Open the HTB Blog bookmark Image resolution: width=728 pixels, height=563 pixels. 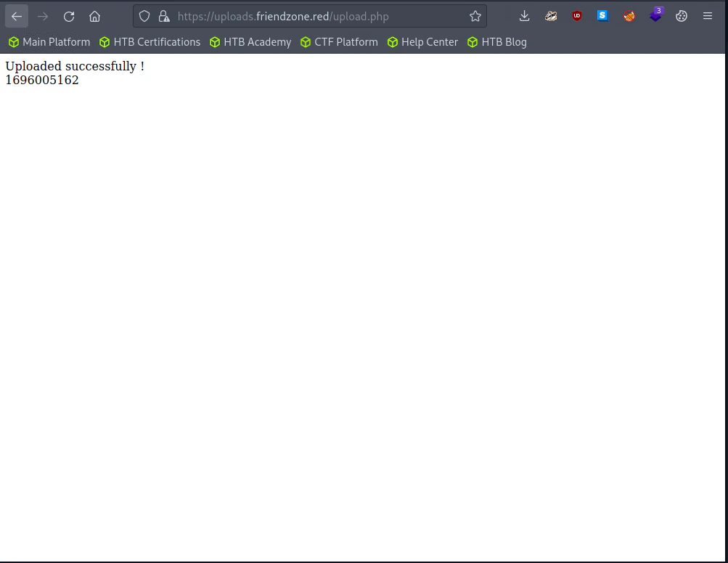pyautogui.click(x=496, y=42)
